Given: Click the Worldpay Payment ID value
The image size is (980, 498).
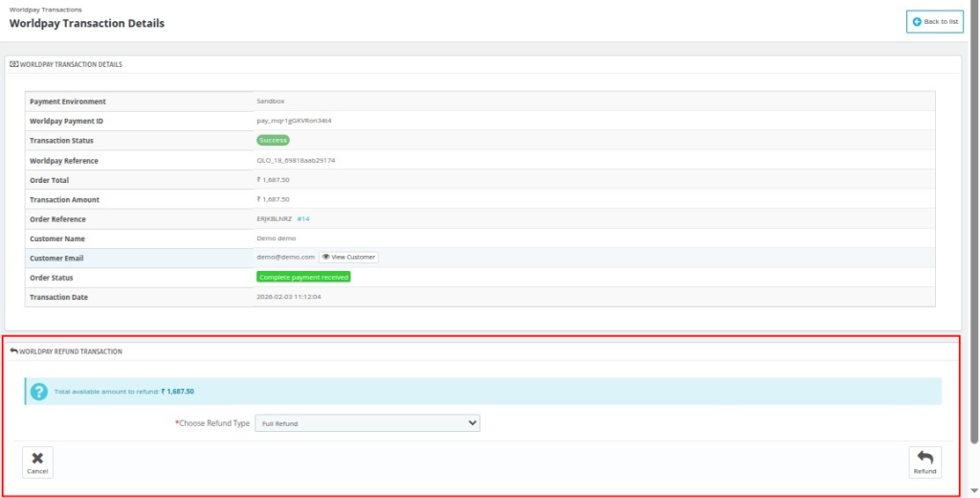Looking at the screenshot, I should coord(294,121).
